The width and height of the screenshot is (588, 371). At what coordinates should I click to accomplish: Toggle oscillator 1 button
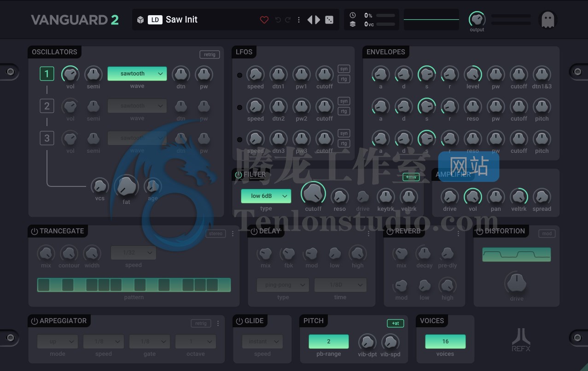tap(47, 74)
